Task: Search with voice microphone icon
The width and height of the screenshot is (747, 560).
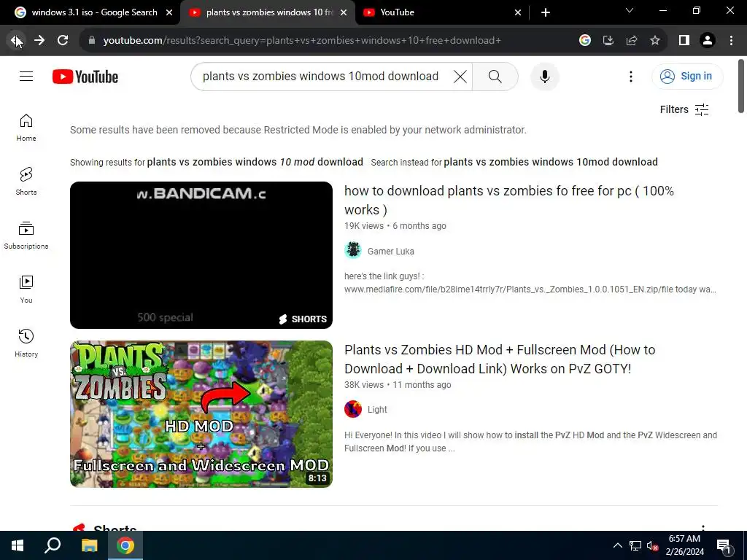Action: pos(544,76)
